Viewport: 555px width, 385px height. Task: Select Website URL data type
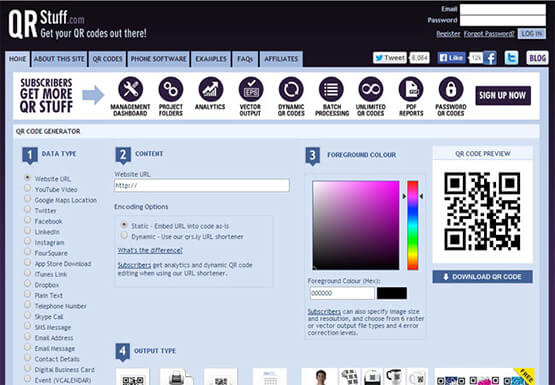[x=28, y=178]
